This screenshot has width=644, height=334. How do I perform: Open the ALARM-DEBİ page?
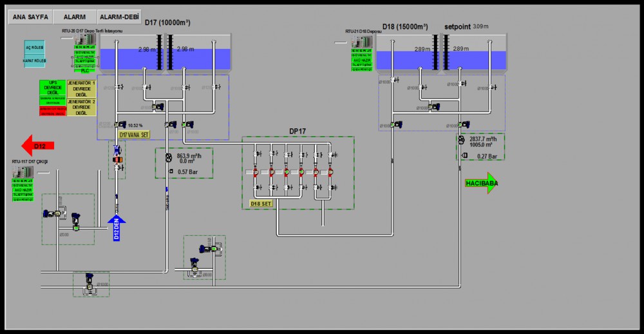pos(119,17)
